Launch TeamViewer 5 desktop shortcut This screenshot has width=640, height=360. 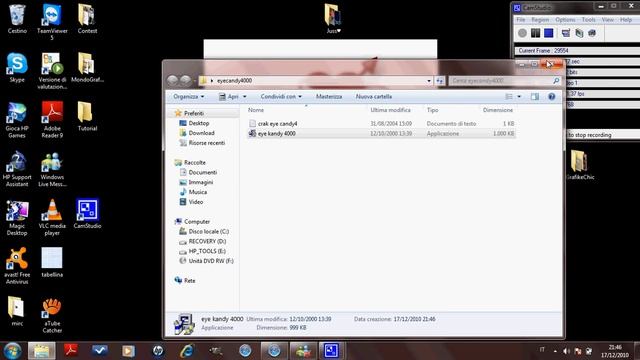click(x=52, y=21)
